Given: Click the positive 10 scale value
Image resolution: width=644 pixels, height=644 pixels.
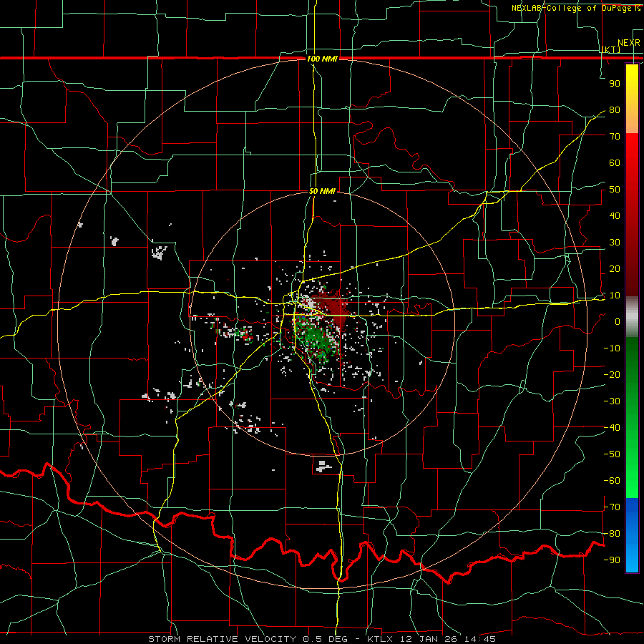Looking at the screenshot, I should [x=615, y=296].
